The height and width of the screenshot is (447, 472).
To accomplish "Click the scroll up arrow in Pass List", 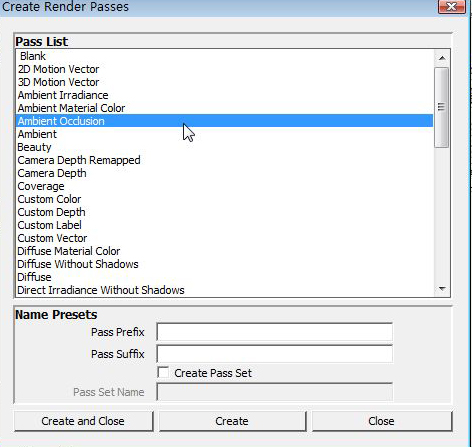I will click(x=442, y=58).
